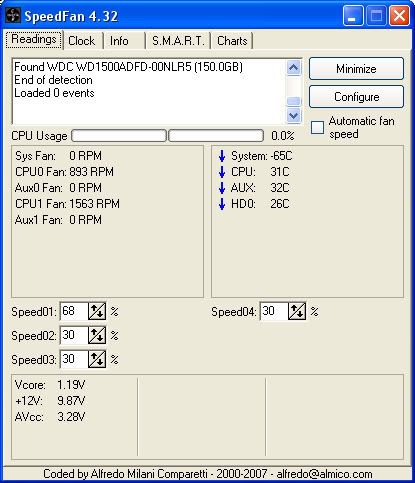Click the 0.0% CPU usage value
415x483 pixels.
pos(283,136)
